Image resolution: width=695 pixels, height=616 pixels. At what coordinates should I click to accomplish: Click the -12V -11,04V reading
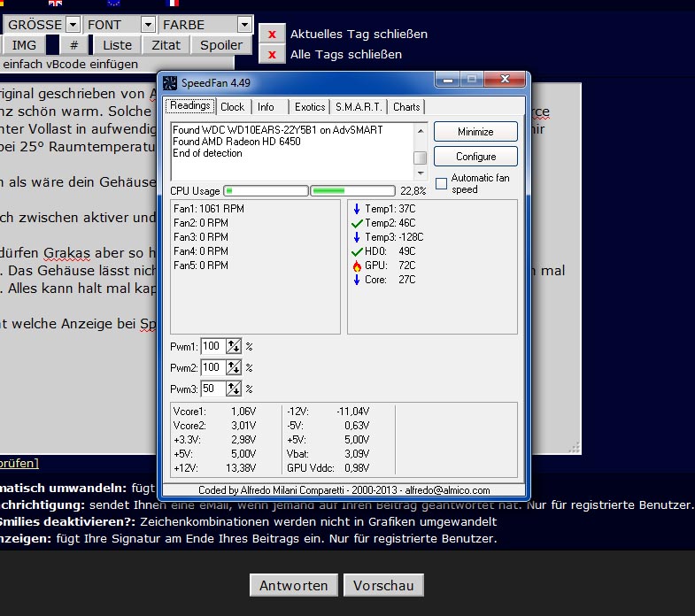(328, 412)
